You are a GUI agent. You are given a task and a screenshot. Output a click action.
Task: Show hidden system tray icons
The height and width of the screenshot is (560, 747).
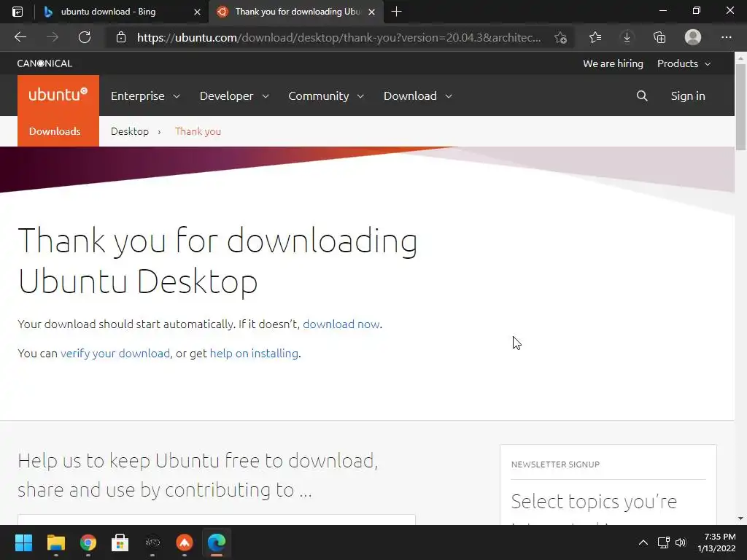click(x=643, y=542)
